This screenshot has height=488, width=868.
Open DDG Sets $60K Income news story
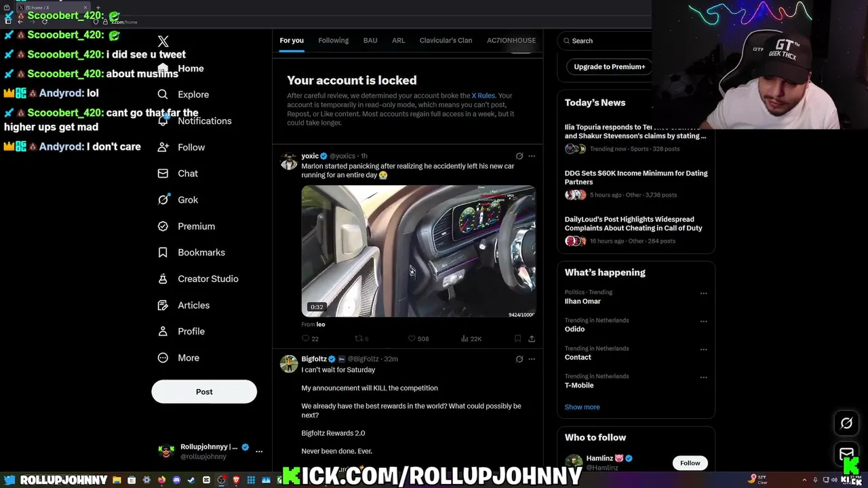tap(636, 178)
